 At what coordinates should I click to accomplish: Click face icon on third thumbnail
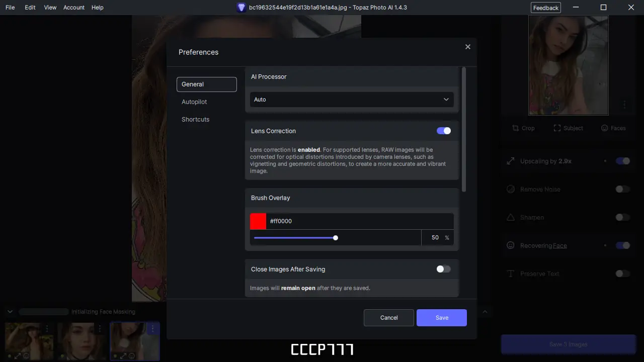coord(131,356)
